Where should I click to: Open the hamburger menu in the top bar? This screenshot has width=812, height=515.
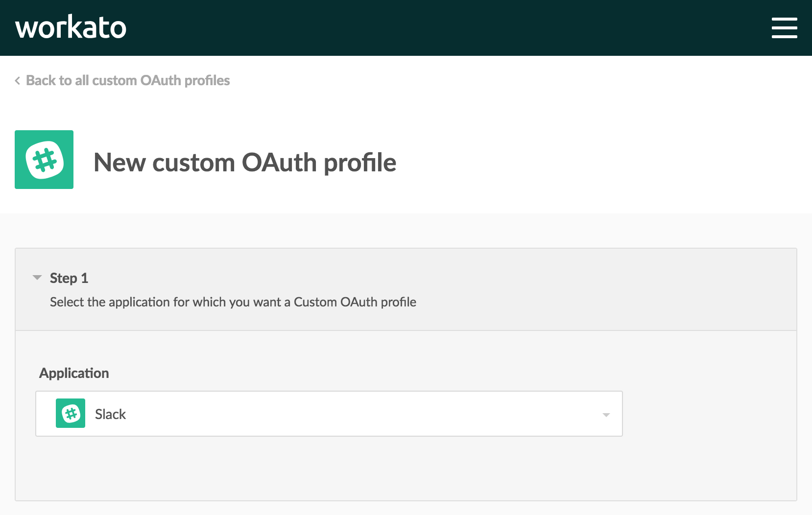pos(784,28)
